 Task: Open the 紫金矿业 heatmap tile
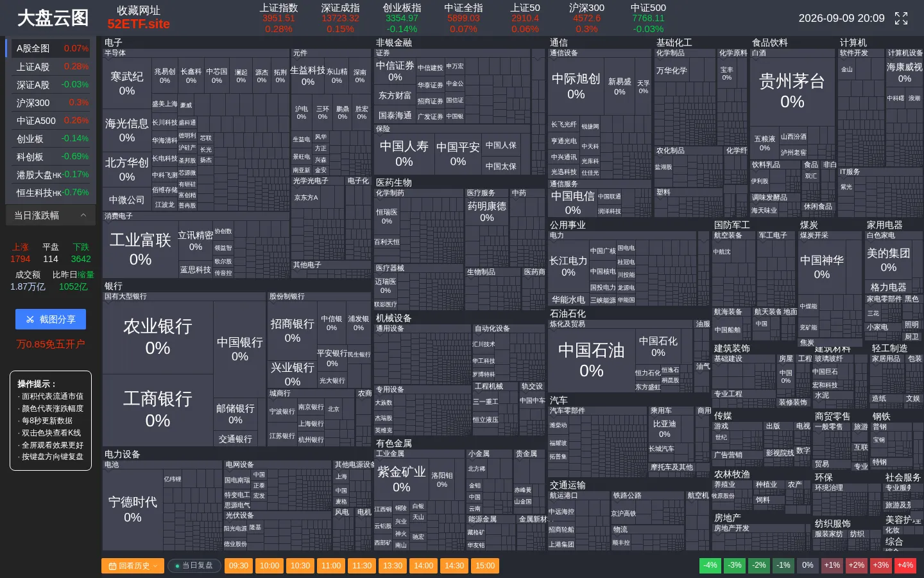pyautogui.click(x=401, y=479)
